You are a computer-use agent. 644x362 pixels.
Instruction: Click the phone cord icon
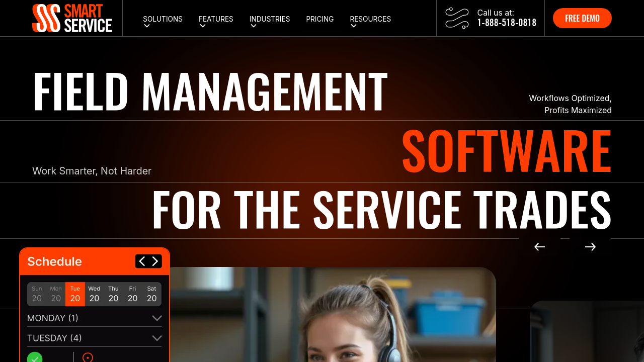pos(457,18)
